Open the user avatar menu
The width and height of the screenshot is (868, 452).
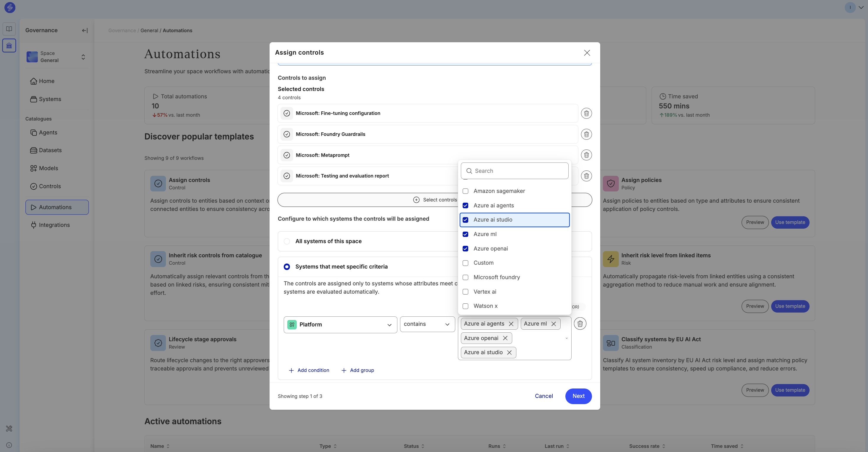click(850, 7)
